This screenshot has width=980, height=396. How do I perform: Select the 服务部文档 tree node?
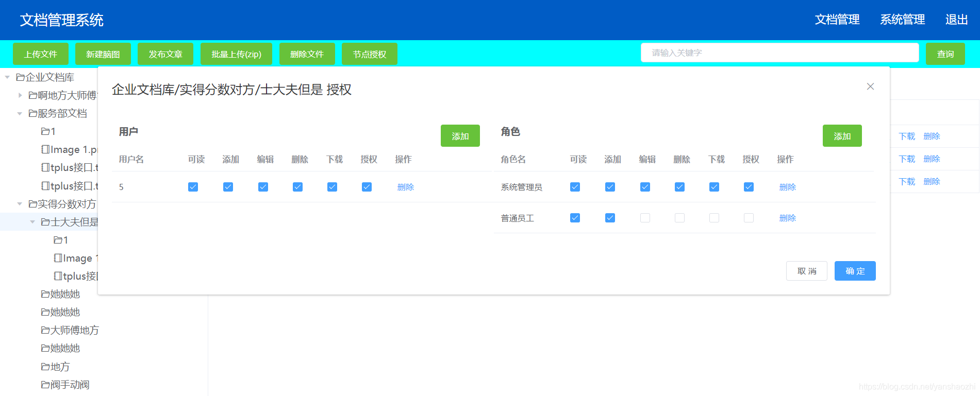62,113
